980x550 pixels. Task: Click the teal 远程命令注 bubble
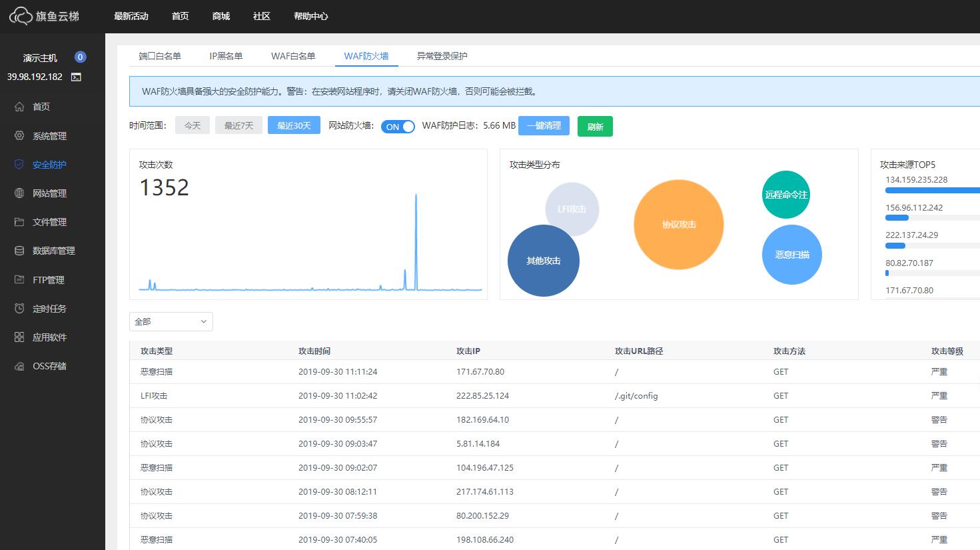[x=786, y=195]
